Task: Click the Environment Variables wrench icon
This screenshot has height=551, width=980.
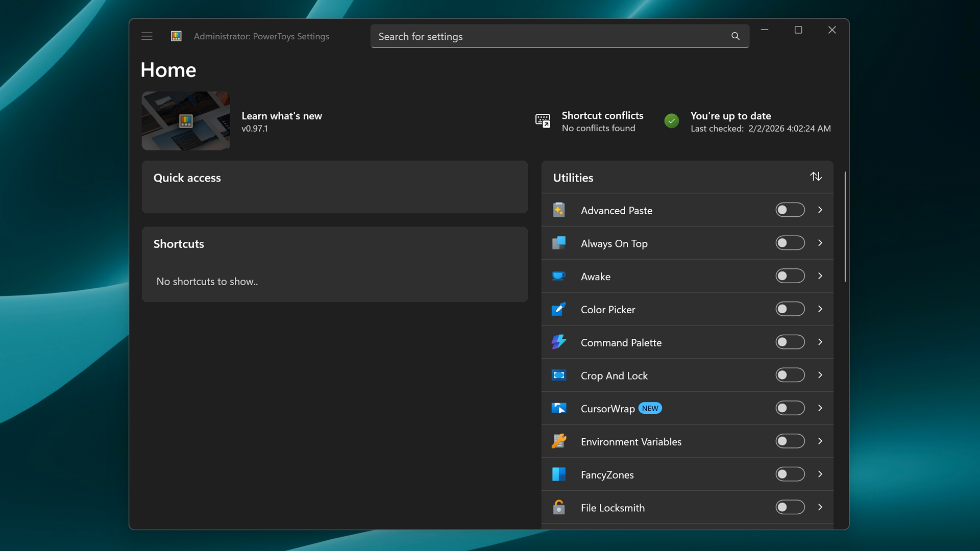Action: [559, 441]
